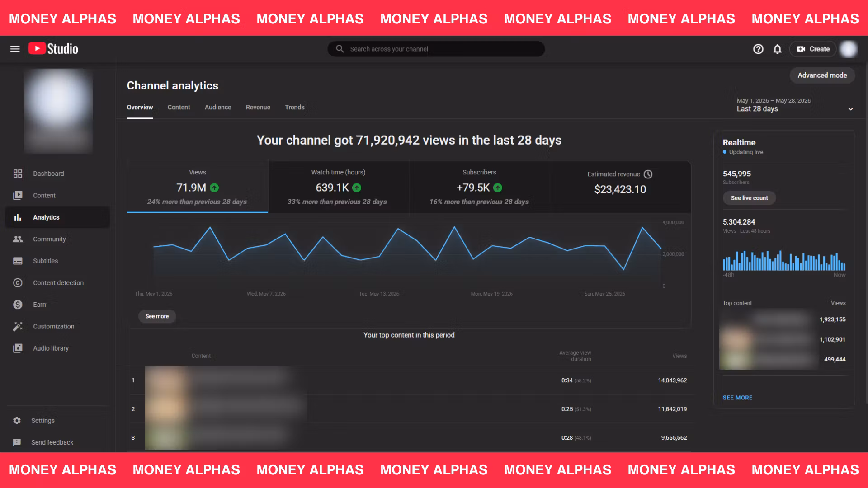Open the help question mark icon
The height and width of the screenshot is (488, 868).
coord(758,49)
